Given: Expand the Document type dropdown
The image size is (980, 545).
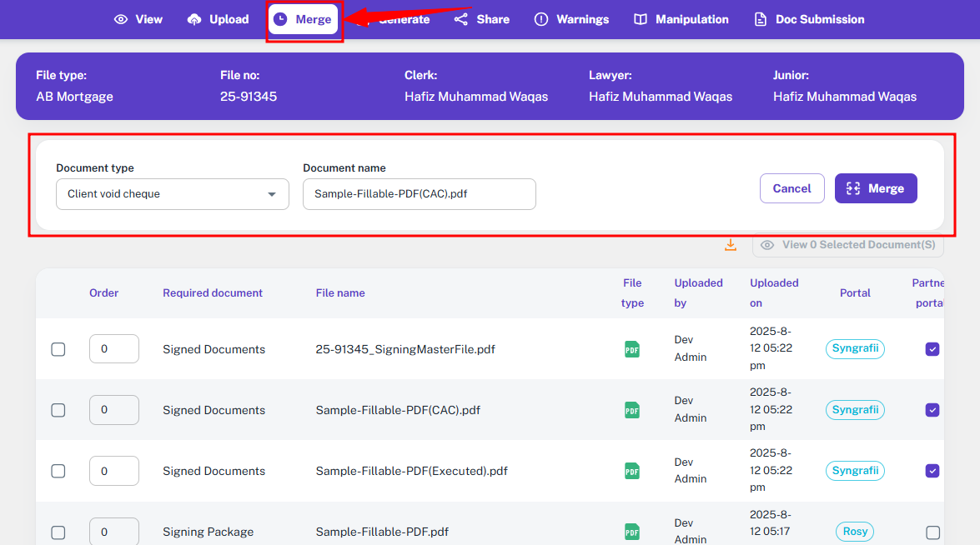Looking at the screenshot, I should pos(172,194).
